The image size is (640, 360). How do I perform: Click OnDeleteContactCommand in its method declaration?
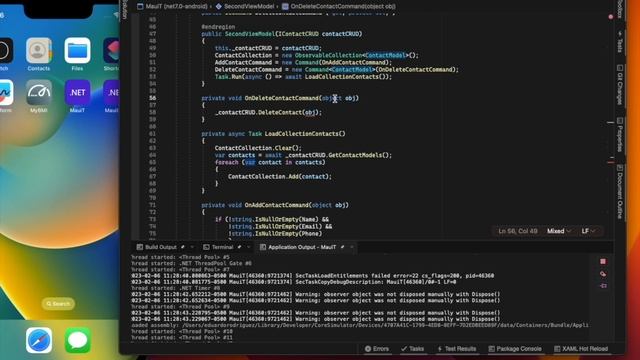tap(282, 98)
